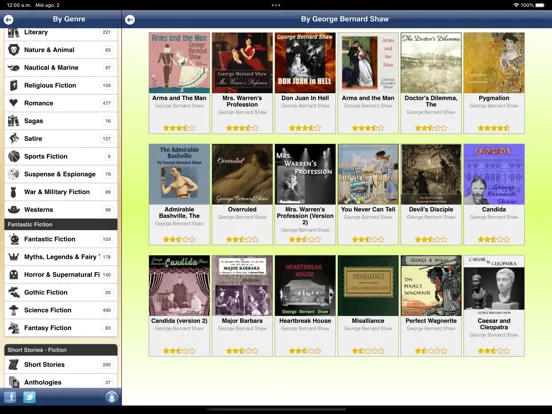Tap the Fantastic Fiction section header

coord(61,225)
